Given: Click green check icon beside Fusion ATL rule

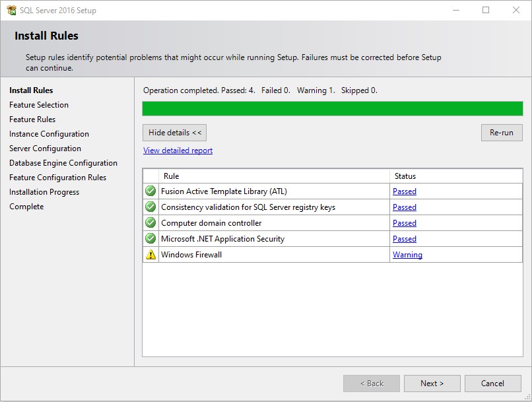Looking at the screenshot, I should click(x=150, y=191).
